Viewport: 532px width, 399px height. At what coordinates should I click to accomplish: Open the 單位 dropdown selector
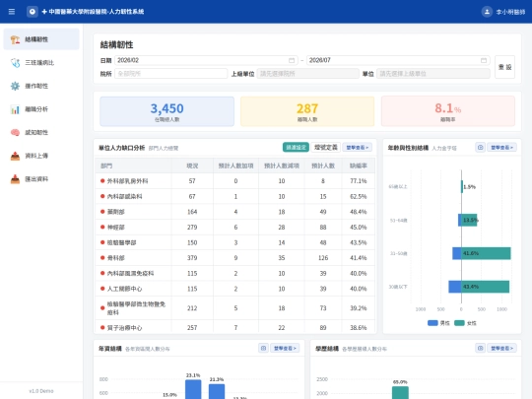[x=433, y=74]
